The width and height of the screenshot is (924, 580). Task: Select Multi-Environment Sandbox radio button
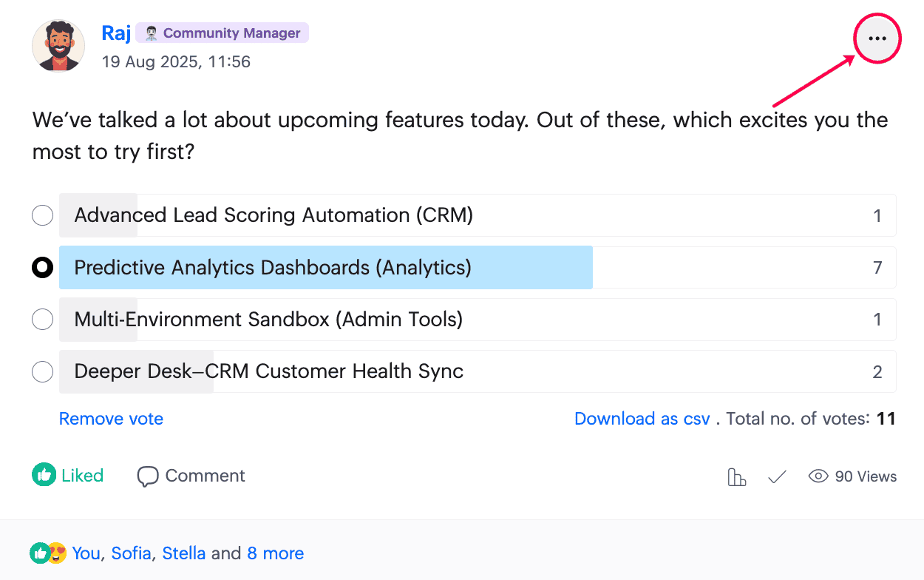(43, 320)
